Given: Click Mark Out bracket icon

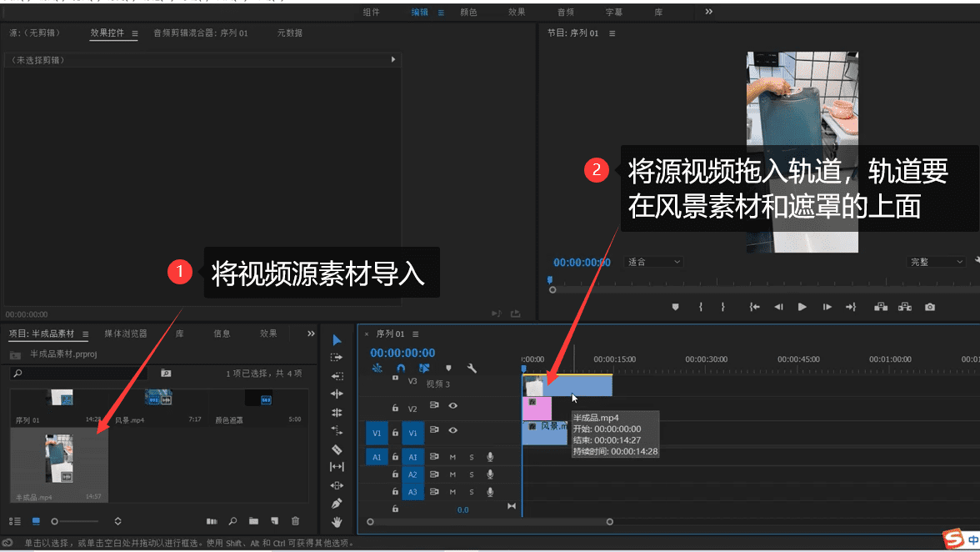Looking at the screenshot, I should [723, 307].
